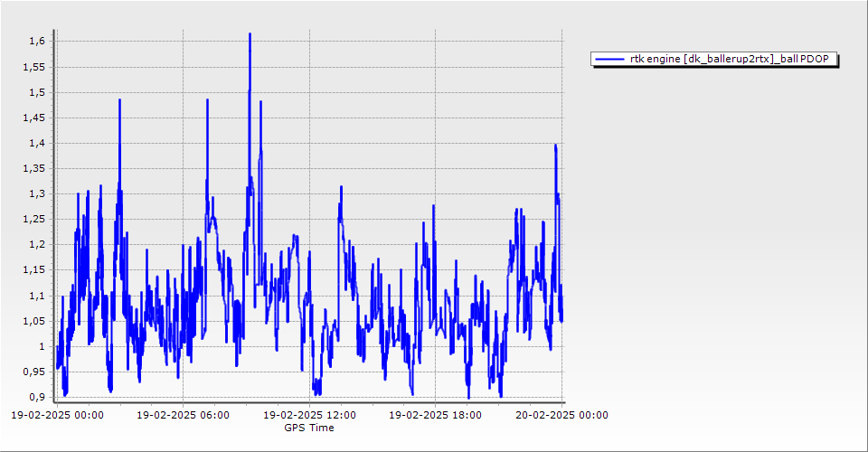Click y-axis value "1,15"
Image resolution: width=868 pixels, height=452 pixels.
click(34, 270)
